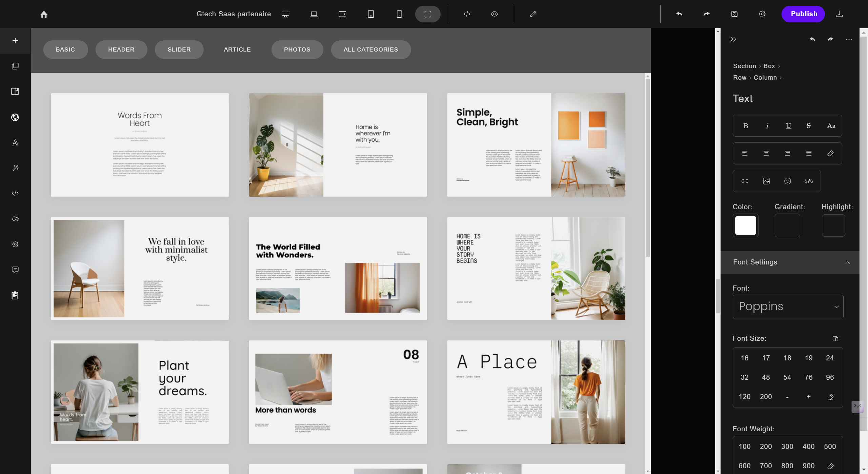Collapse the Font Settings section
The height and width of the screenshot is (474, 868).
click(847, 262)
